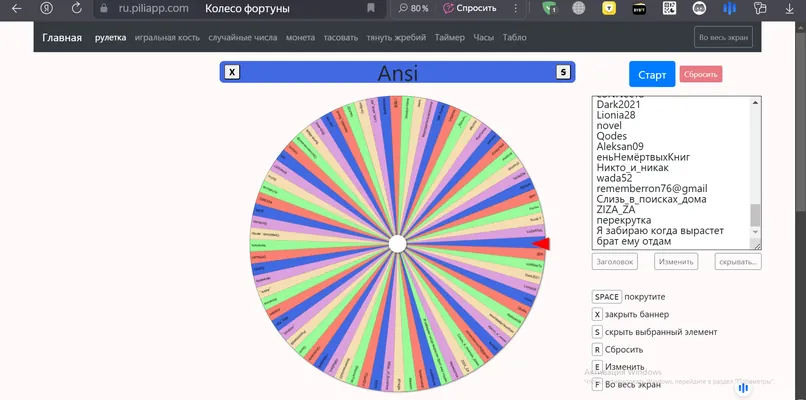The width and height of the screenshot is (806, 400).
Task: Open the QR code extension icon
Action: tap(669, 8)
